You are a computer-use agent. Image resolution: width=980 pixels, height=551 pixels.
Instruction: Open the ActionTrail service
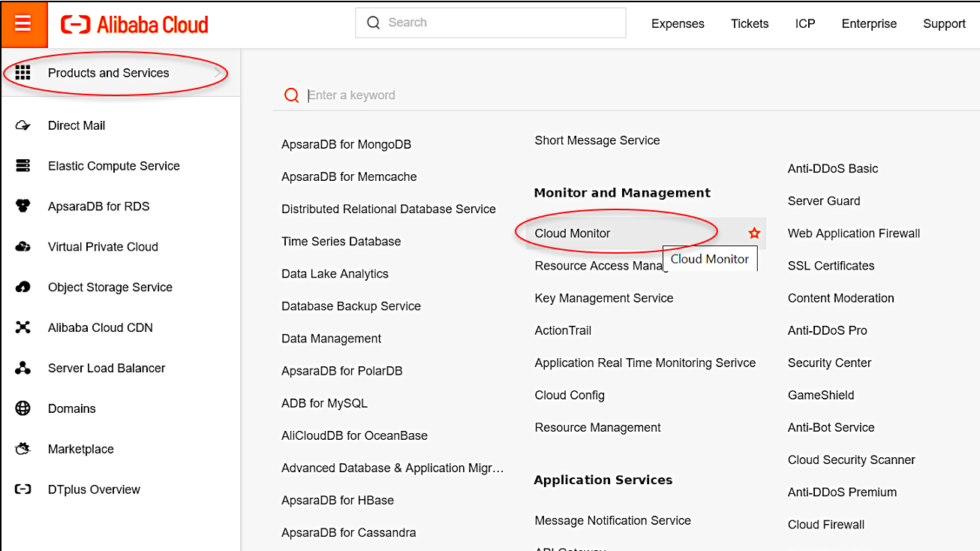[563, 330]
